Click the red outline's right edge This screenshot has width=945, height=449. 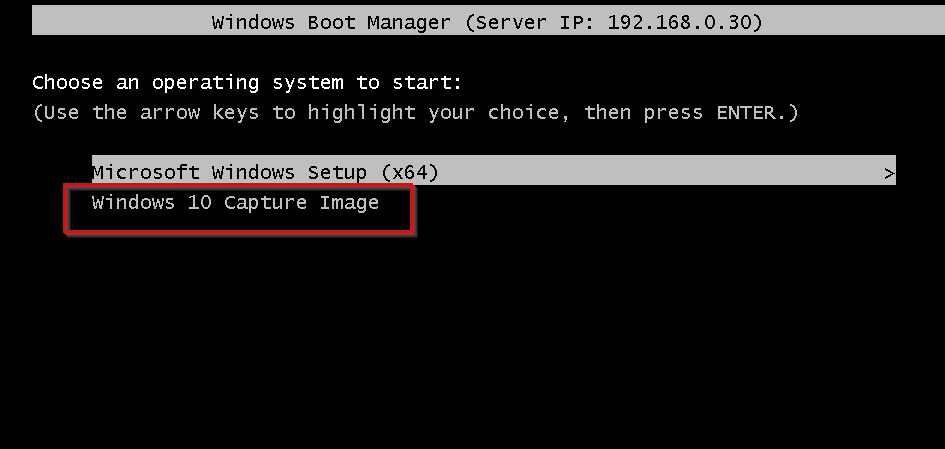pyautogui.click(x=412, y=210)
